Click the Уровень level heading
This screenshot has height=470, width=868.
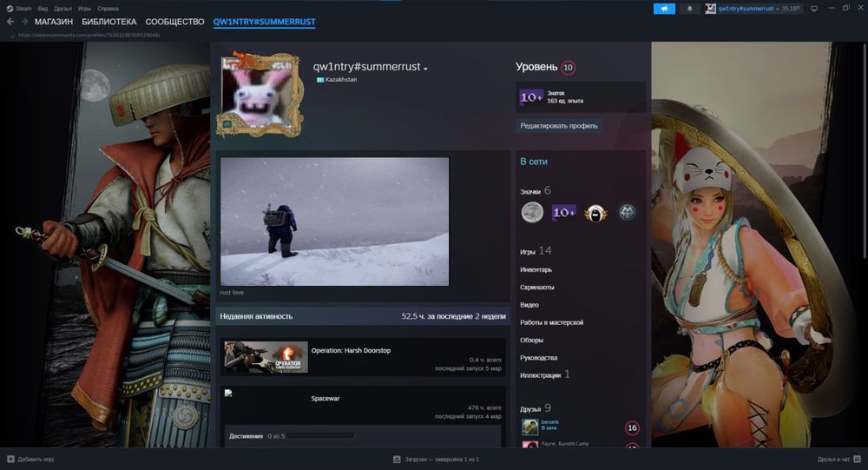(x=536, y=67)
